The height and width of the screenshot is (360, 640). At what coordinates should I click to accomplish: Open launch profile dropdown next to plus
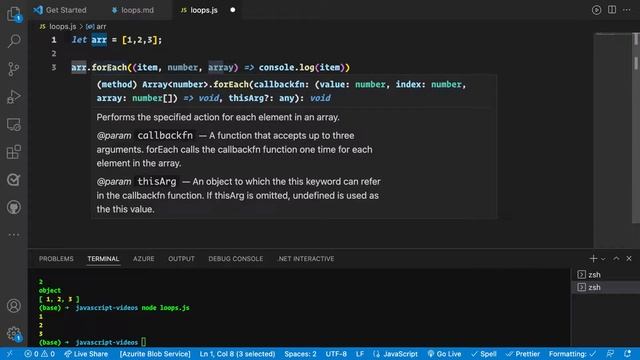click(x=603, y=259)
